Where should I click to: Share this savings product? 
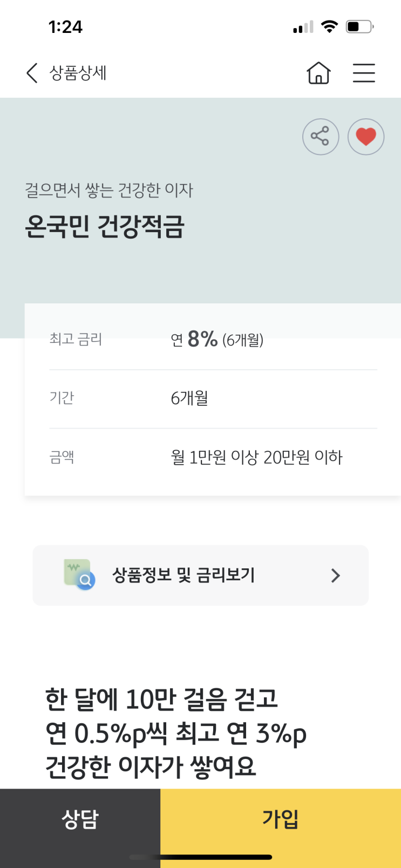pos(321,137)
